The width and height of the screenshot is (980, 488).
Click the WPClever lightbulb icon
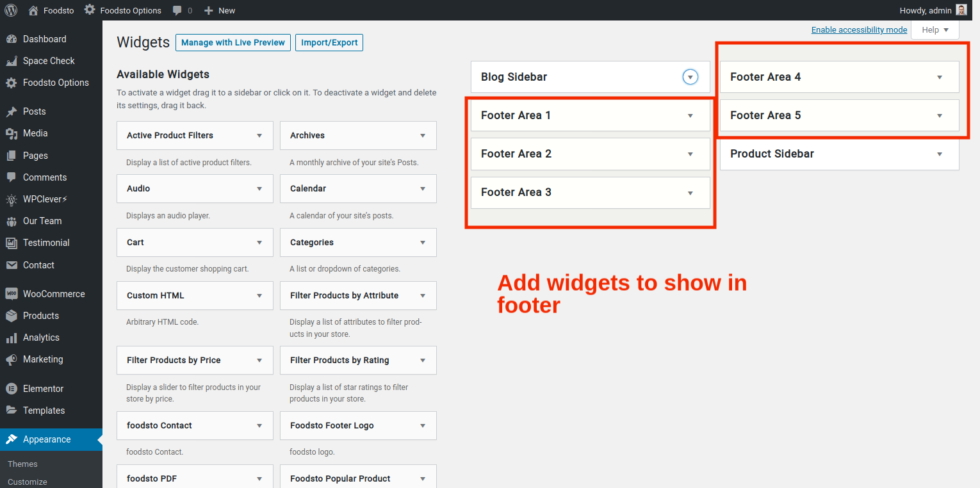(x=12, y=199)
